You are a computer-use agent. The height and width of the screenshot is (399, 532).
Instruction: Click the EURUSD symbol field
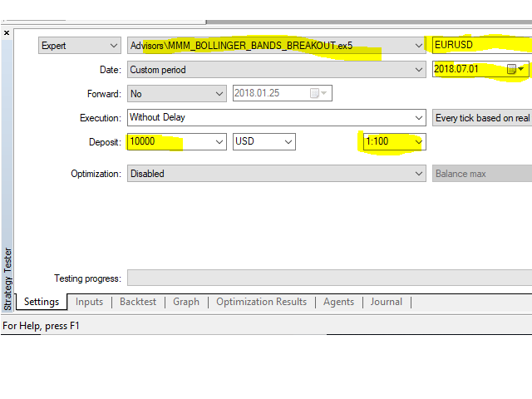480,46
